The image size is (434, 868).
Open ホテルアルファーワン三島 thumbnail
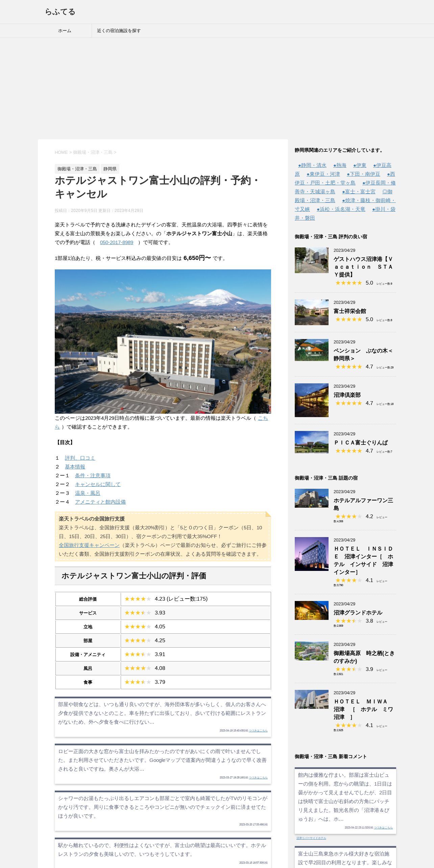click(x=312, y=498)
